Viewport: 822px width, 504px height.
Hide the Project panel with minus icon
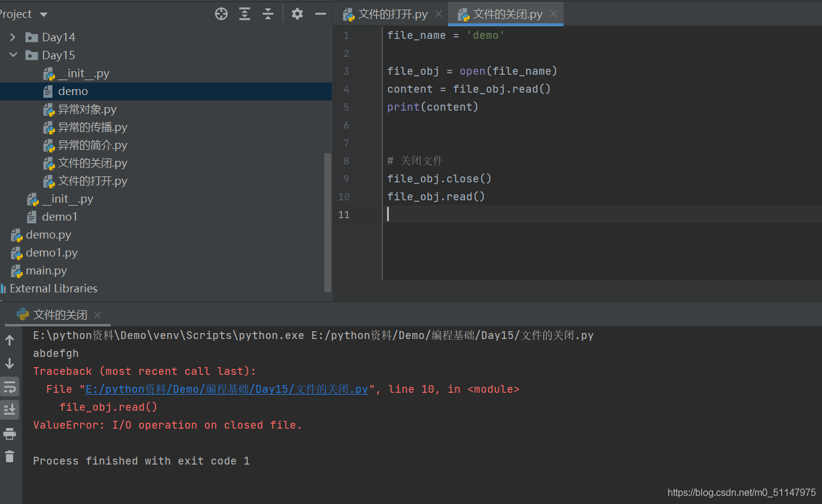[x=321, y=14]
